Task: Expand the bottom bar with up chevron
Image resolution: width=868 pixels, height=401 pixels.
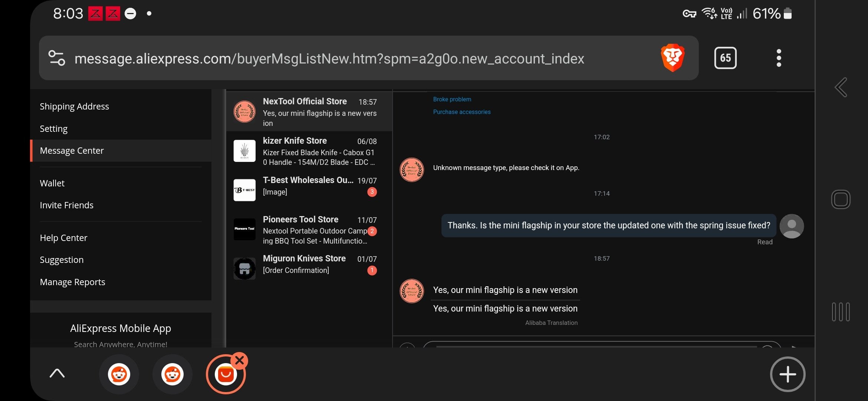Action: click(x=57, y=374)
